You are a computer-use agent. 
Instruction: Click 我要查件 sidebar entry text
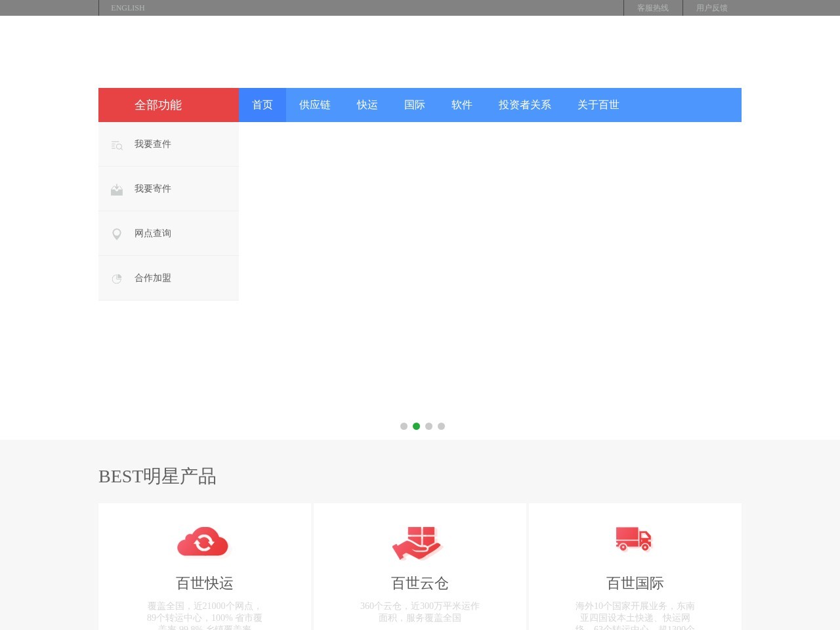(x=153, y=144)
